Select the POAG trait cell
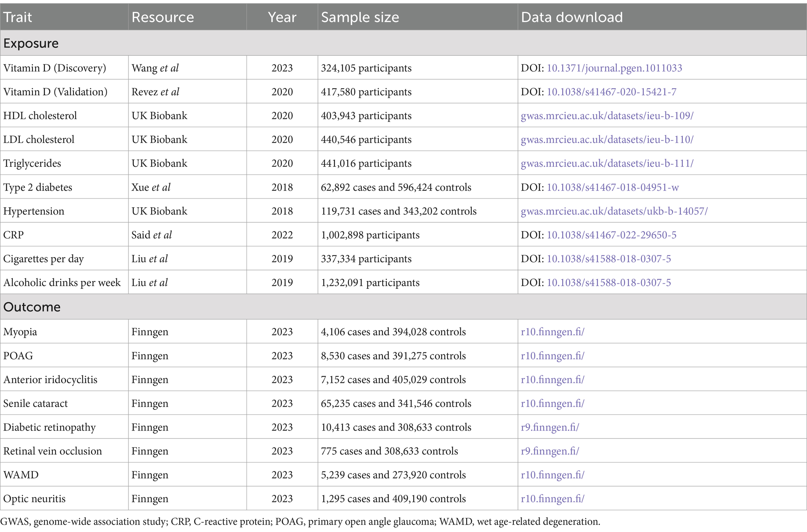The width and height of the screenshot is (807, 532). [x=64, y=356]
